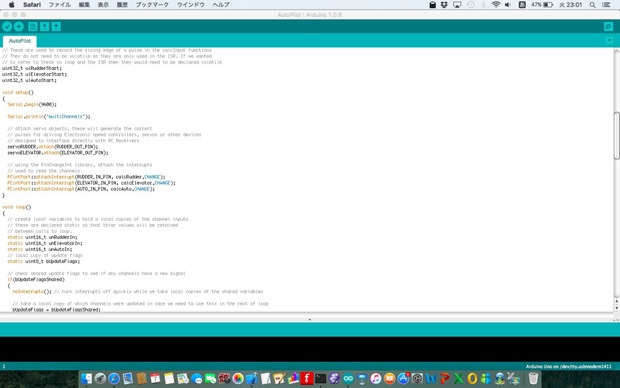Click the console divider collapse arrow
620x388 pixels.
coord(310,319)
